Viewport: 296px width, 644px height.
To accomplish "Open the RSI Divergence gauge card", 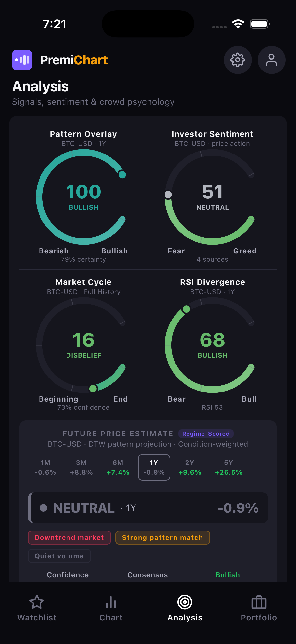I will (x=212, y=345).
